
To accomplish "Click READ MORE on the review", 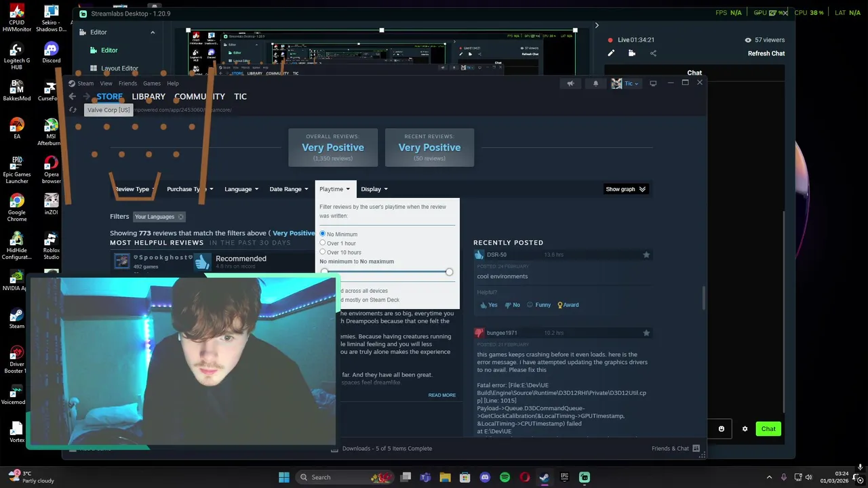I will coord(441,395).
